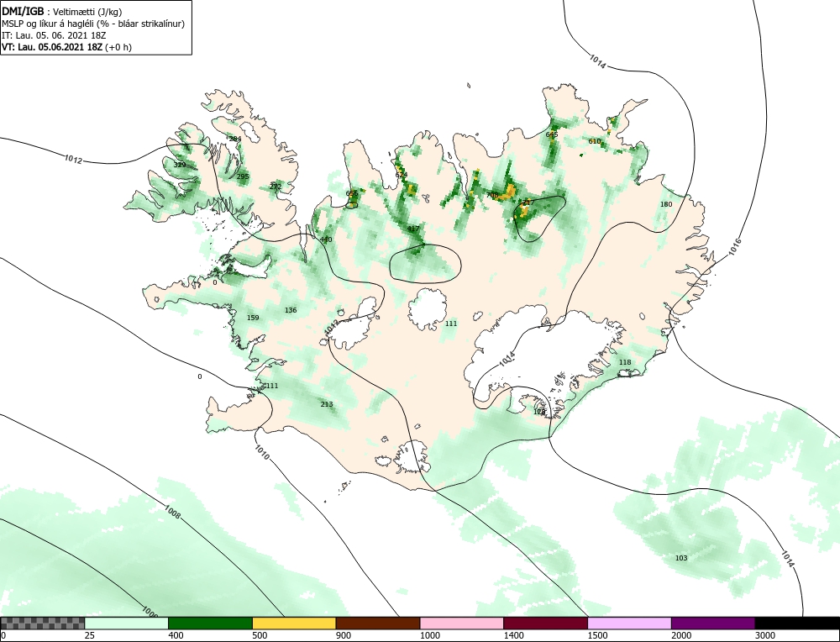Select the dark green 400–500 legend swatch
This screenshot has height=642, width=840.
pyautogui.click(x=210, y=624)
